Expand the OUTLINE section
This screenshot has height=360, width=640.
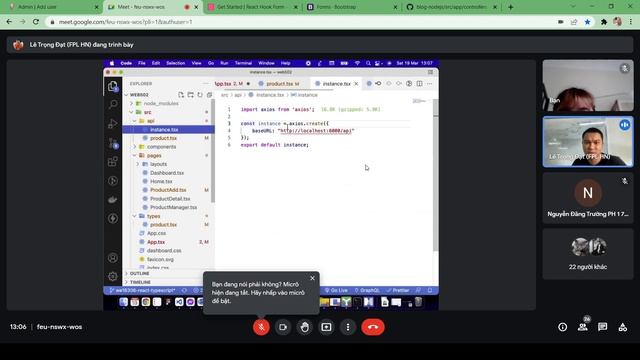pyautogui.click(x=139, y=273)
